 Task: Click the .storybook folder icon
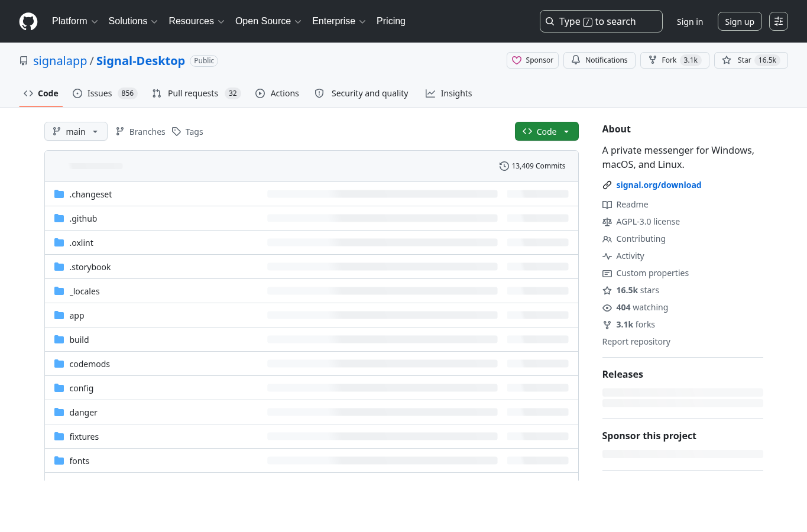[x=59, y=267]
